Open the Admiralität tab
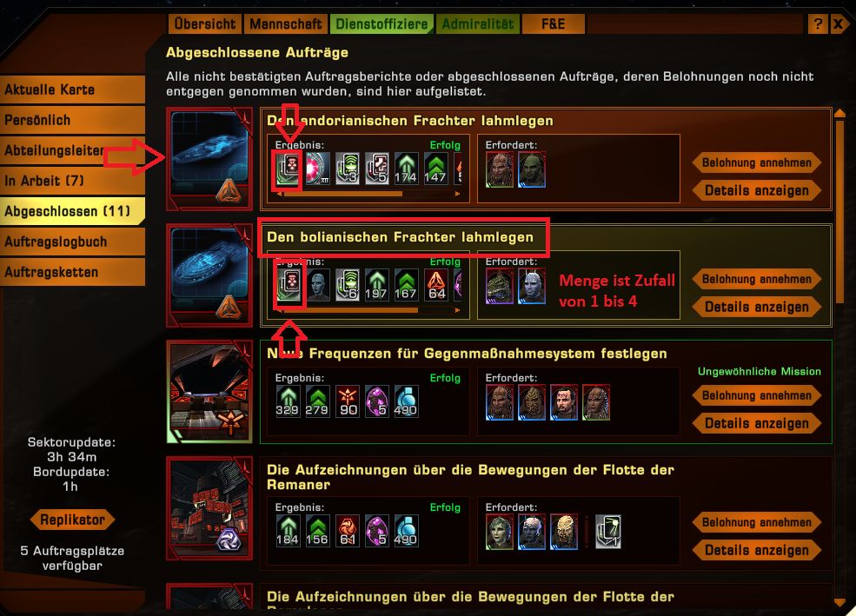 [x=478, y=24]
